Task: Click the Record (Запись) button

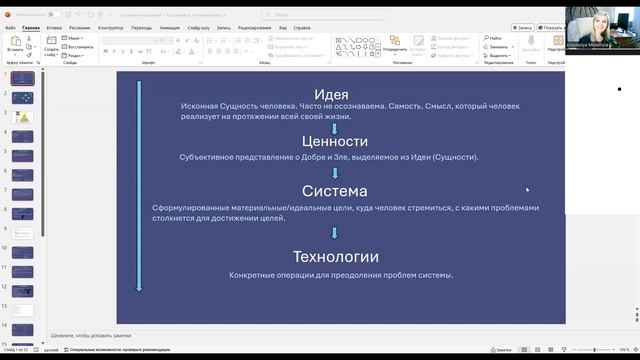Action: click(522, 28)
